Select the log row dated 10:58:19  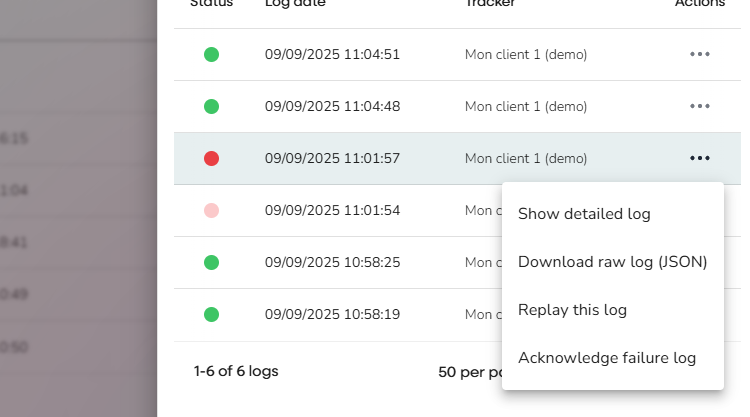click(332, 314)
